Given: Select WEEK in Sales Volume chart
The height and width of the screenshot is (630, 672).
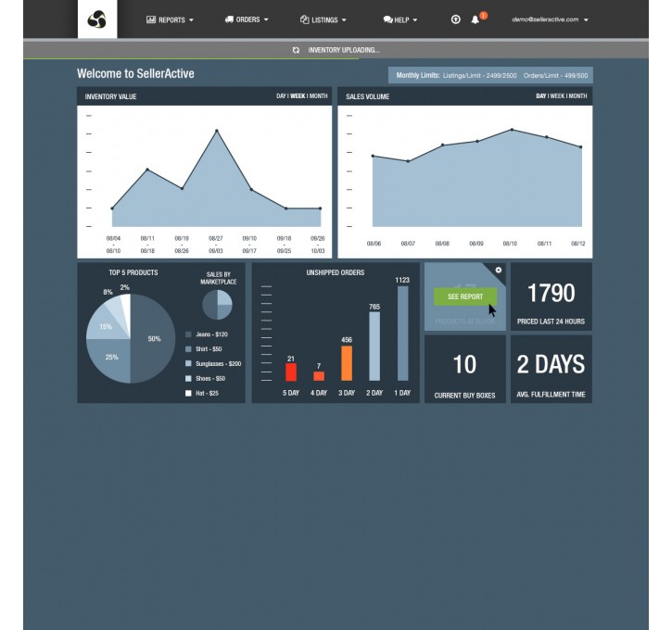Looking at the screenshot, I should [558, 96].
